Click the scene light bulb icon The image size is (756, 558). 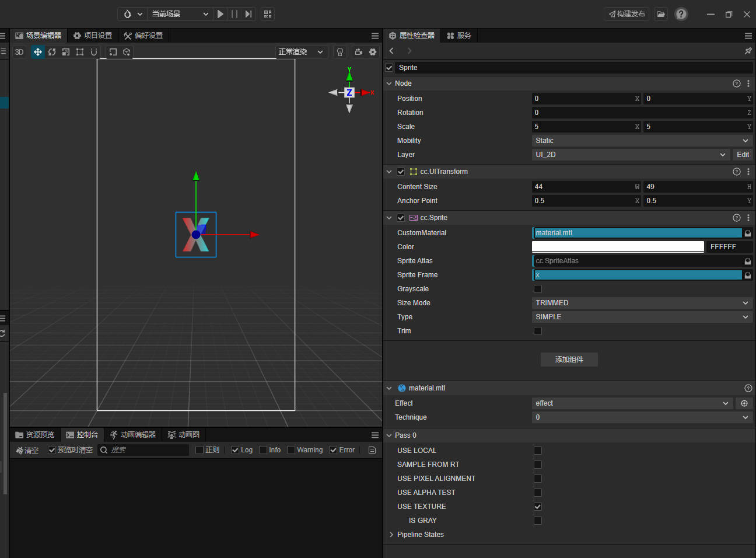pyautogui.click(x=340, y=52)
